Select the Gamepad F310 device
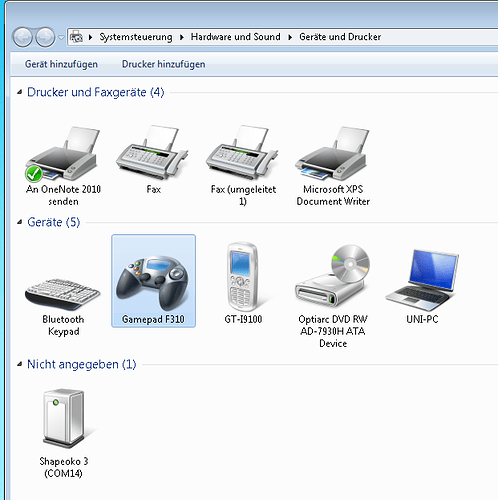 [153, 282]
